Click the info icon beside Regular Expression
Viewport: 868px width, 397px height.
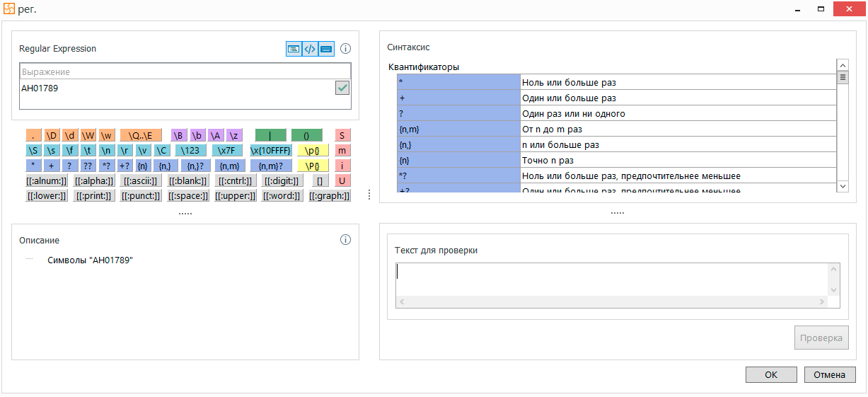click(346, 49)
